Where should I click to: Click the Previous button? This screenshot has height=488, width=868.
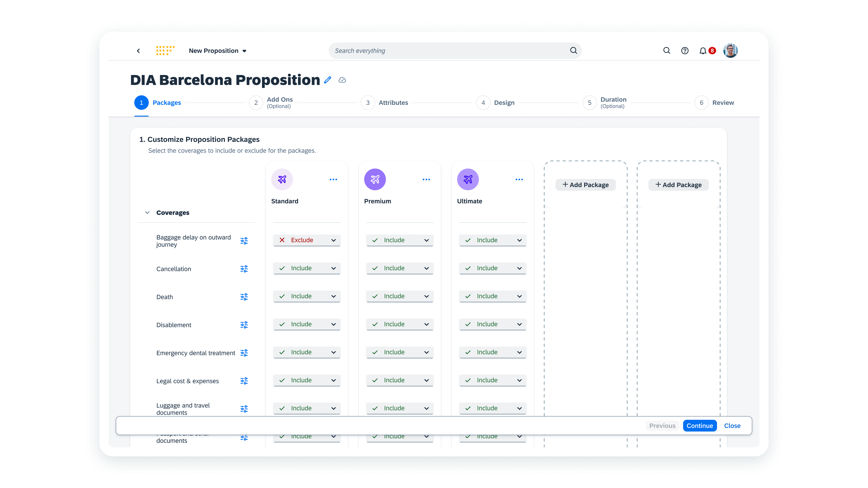pyautogui.click(x=663, y=426)
